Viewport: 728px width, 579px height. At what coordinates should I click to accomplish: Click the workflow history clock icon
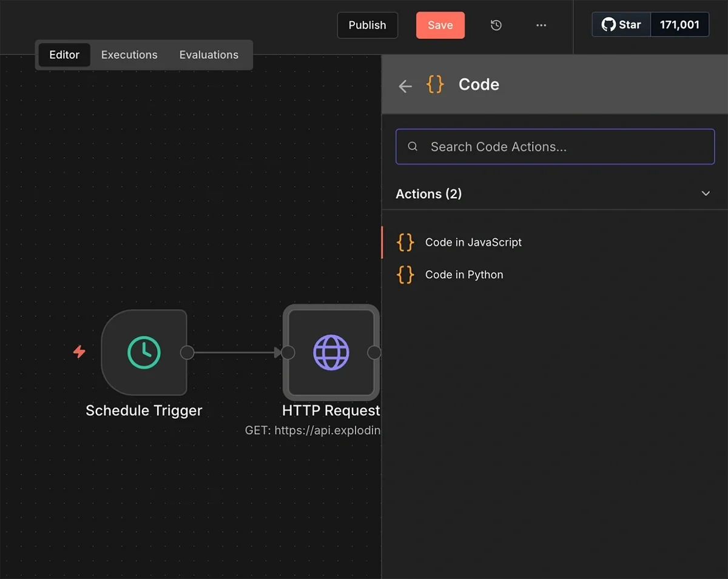click(496, 25)
